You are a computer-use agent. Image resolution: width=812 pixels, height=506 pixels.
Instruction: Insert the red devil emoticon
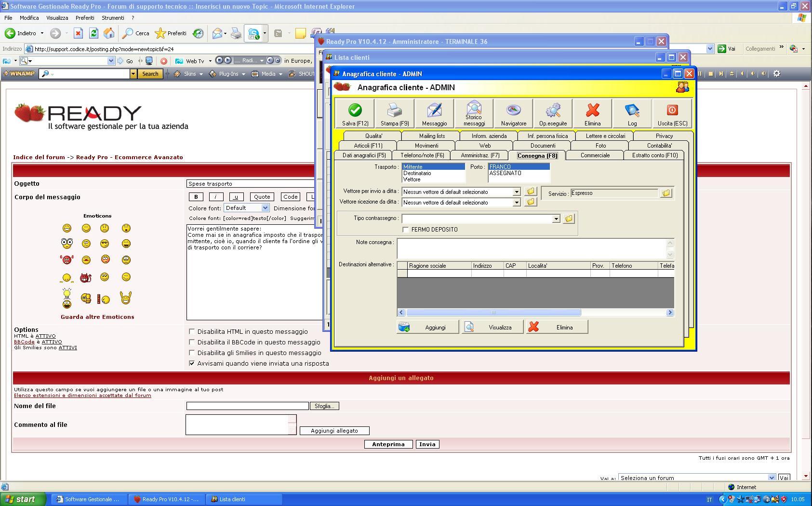point(86,277)
